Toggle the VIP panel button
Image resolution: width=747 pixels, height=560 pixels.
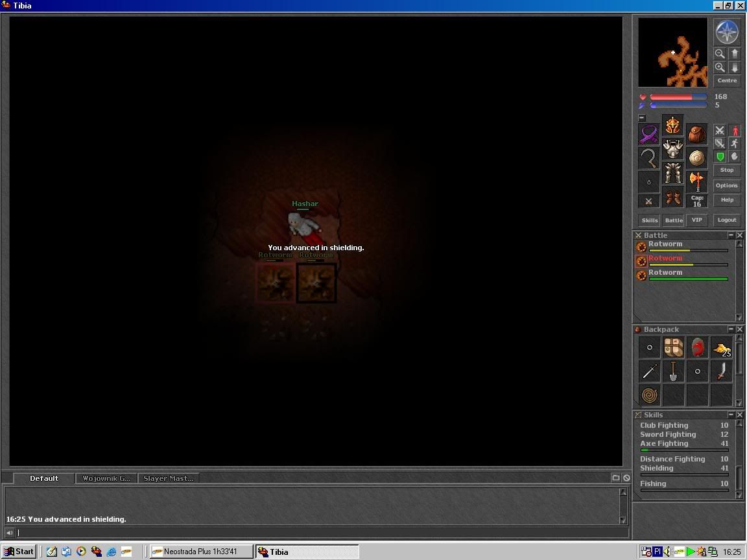[697, 220]
